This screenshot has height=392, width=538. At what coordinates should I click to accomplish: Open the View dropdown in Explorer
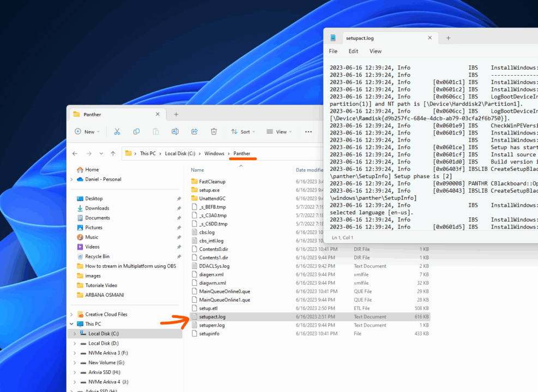[279, 132]
